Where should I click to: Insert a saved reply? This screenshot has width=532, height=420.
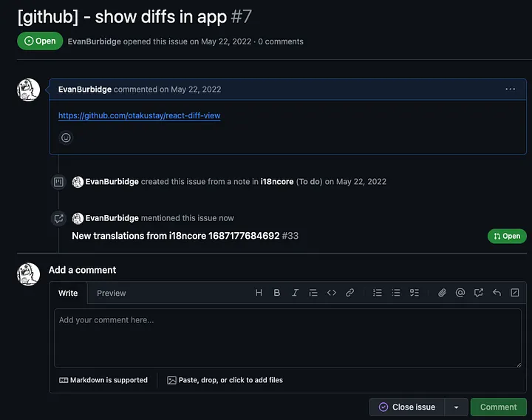(x=497, y=293)
